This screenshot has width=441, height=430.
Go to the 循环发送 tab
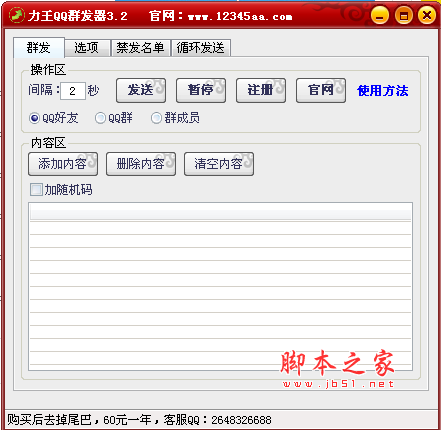click(201, 48)
